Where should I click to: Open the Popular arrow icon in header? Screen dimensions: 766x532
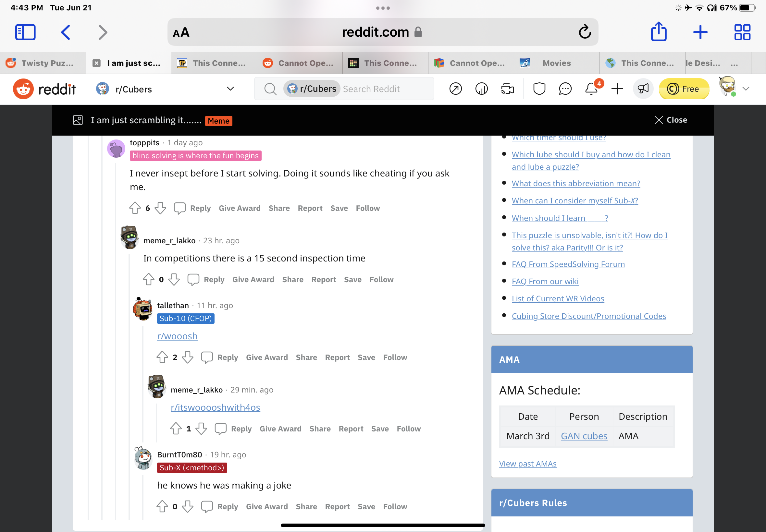point(455,89)
